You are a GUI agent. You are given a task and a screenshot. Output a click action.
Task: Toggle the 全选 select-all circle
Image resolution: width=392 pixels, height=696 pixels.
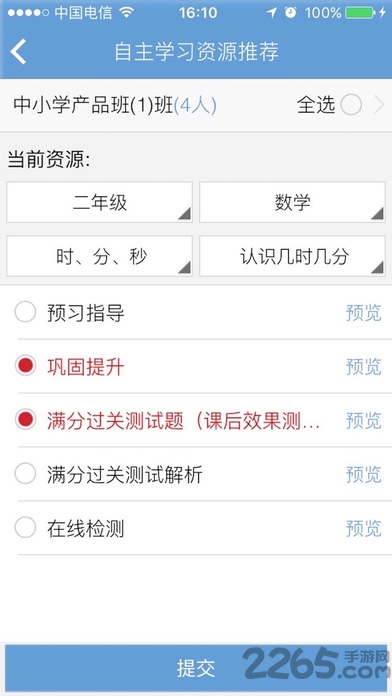(351, 105)
